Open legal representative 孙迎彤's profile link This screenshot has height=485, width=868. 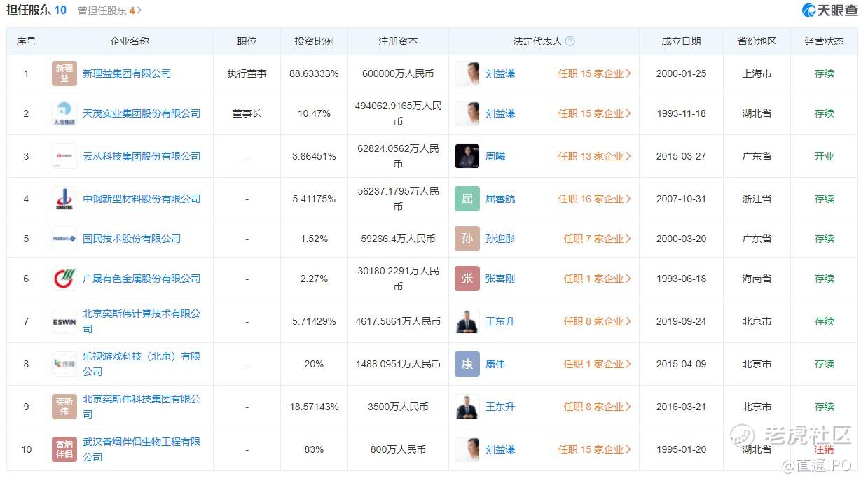(500, 239)
